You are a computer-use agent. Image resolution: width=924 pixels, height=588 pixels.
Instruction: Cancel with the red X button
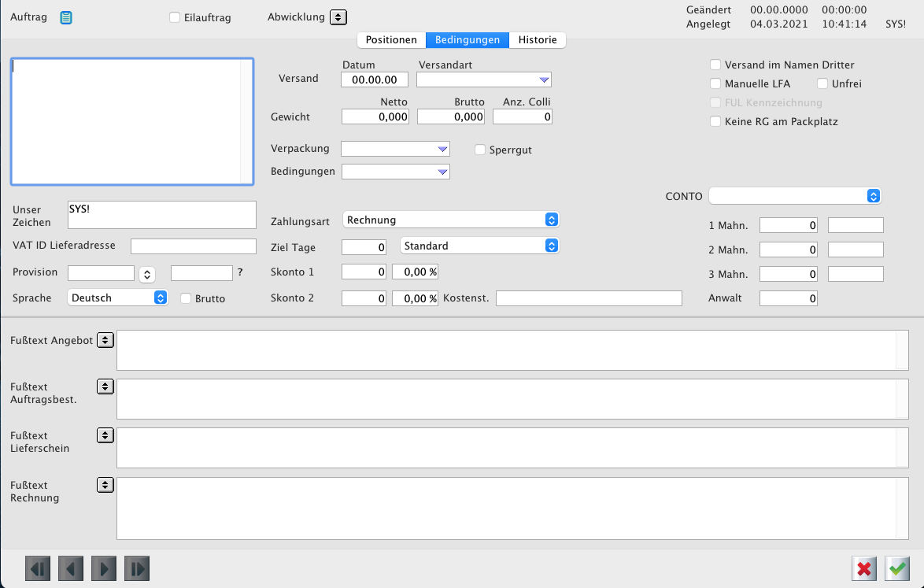(864, 568)
